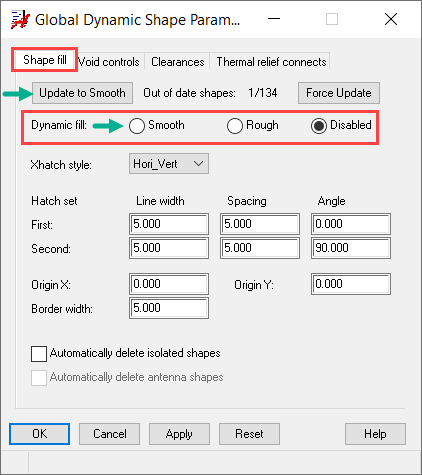Open the Xhatch style dropdown

[x=169, y=164]
